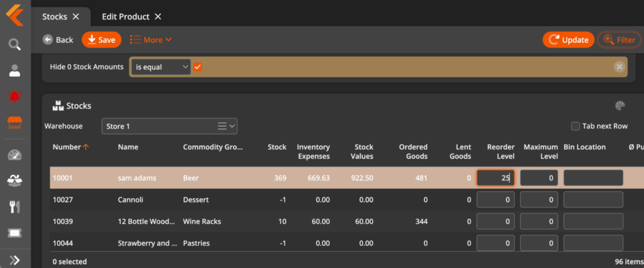
Task: Focus Bin Location field for row 10039
Action: coord(593,221)
